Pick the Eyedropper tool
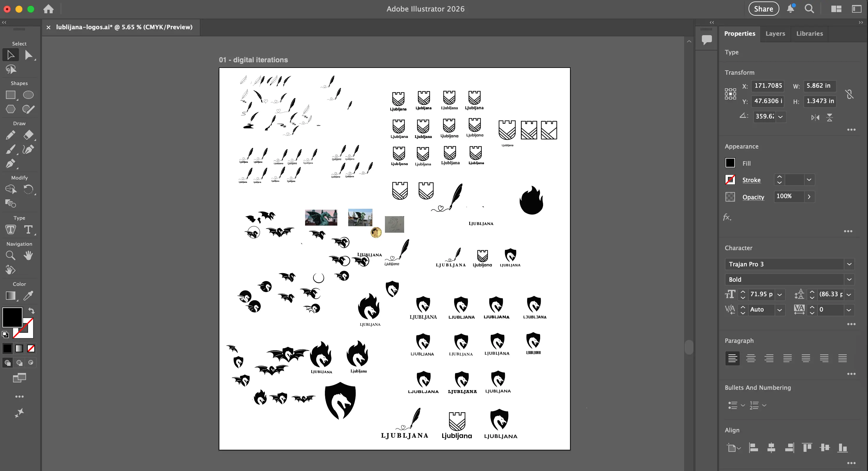This screenshot has width=868, height=471. (28, 296)
